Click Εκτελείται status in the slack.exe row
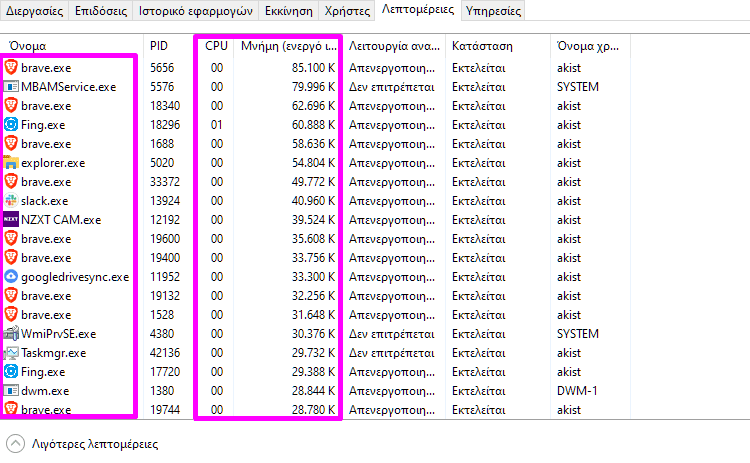The image size is (750, 463). click(x=479, y=200)
